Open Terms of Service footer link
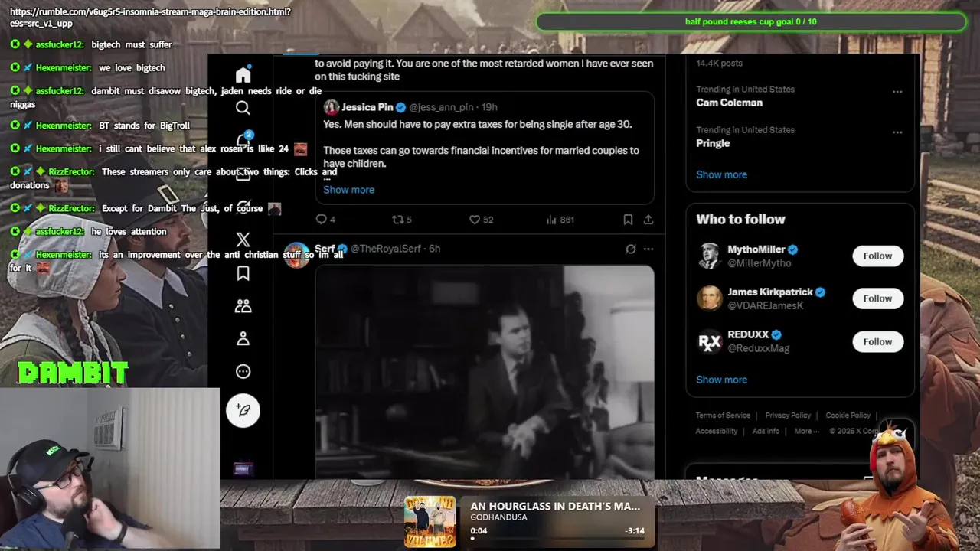980x551 pixels. (x=723, y=416)
